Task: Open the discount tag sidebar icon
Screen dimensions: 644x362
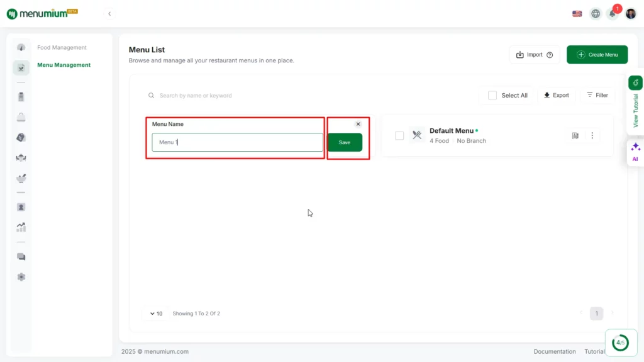Action: pos(21,137)
